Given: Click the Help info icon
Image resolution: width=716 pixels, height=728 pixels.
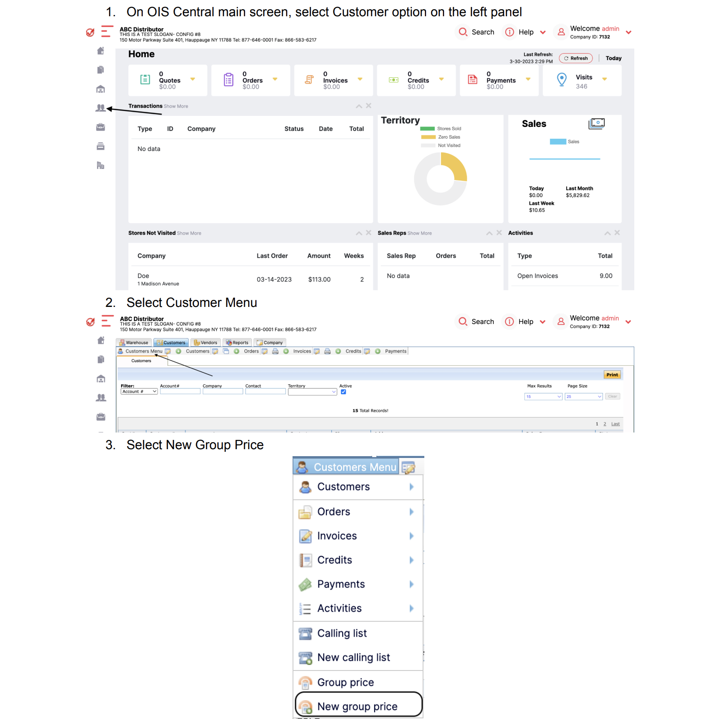Looking at the screenshot, I should (510, 32).
